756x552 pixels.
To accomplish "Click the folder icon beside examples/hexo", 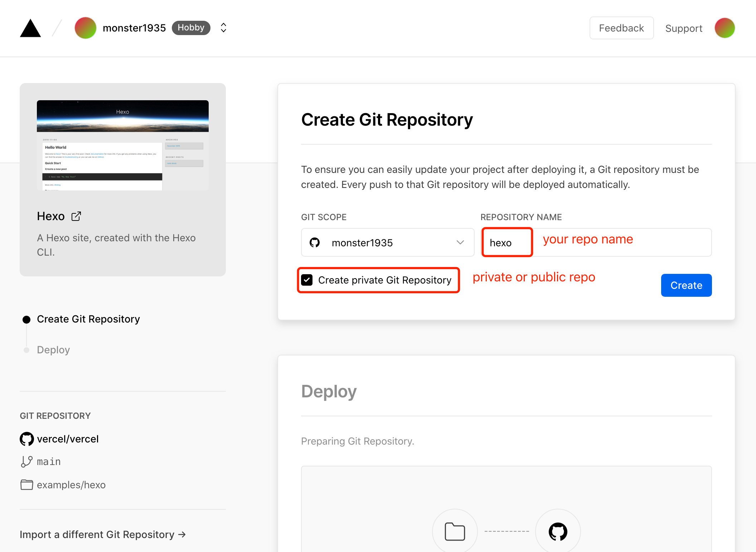I will click(27, 485).
